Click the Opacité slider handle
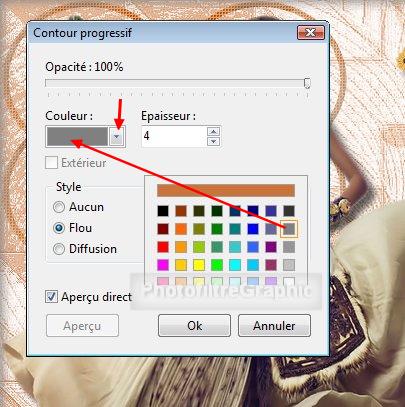Screen dimensions: 405x407 click(307, 83)
